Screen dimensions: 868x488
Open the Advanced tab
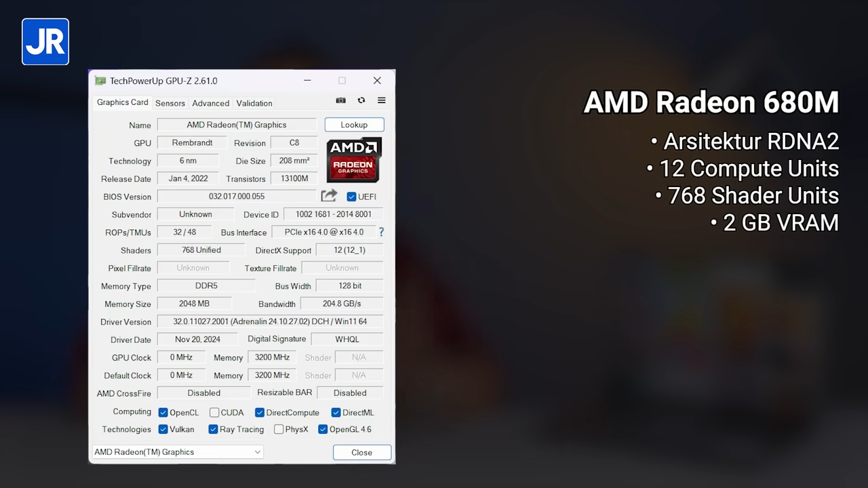point(210,103)
